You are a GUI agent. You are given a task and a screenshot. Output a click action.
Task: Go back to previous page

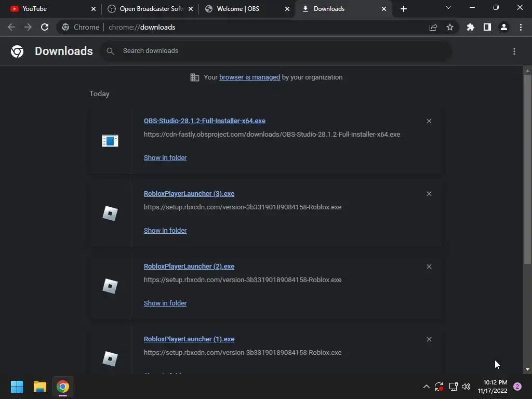click(x=11, y=27)
